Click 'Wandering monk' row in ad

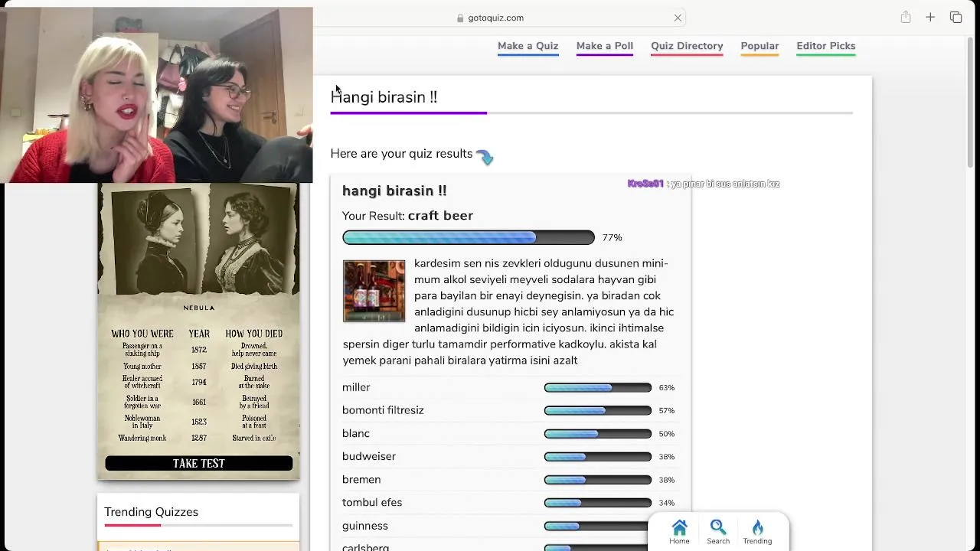pyautogui.click(x=142, y=438)
